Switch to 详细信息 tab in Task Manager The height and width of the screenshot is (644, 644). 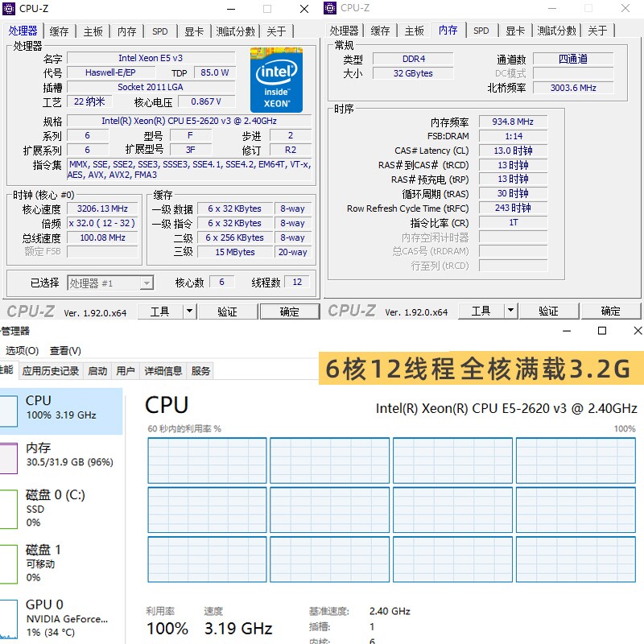[163, 371]
